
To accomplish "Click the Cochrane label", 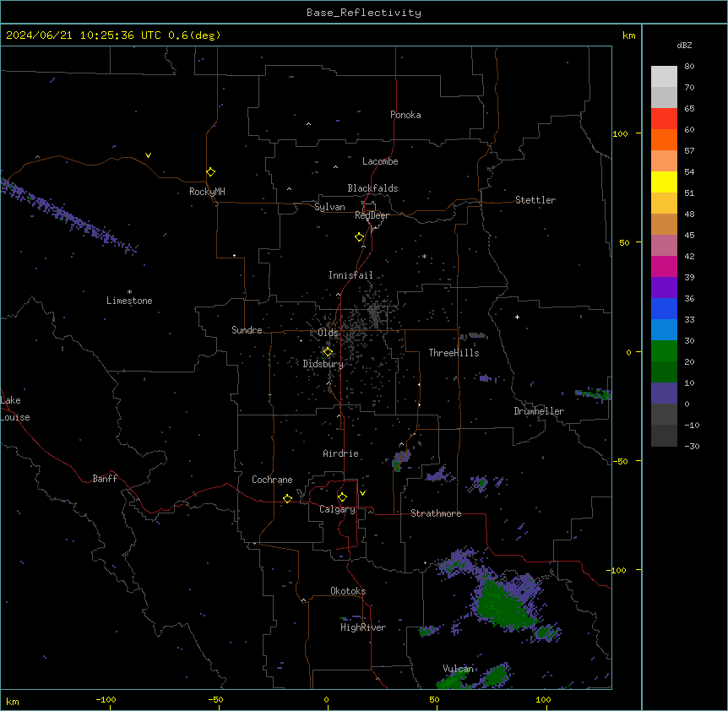I will (x=272, y=480).
